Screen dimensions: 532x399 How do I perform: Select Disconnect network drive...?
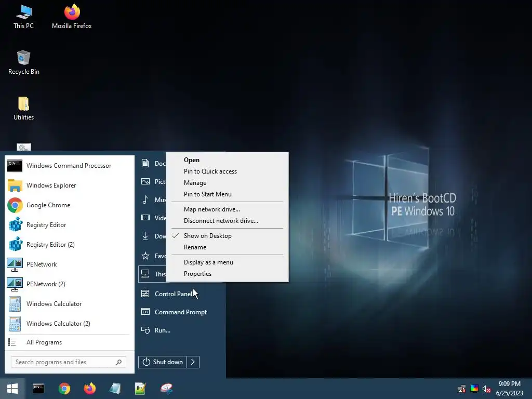point(228,221)
